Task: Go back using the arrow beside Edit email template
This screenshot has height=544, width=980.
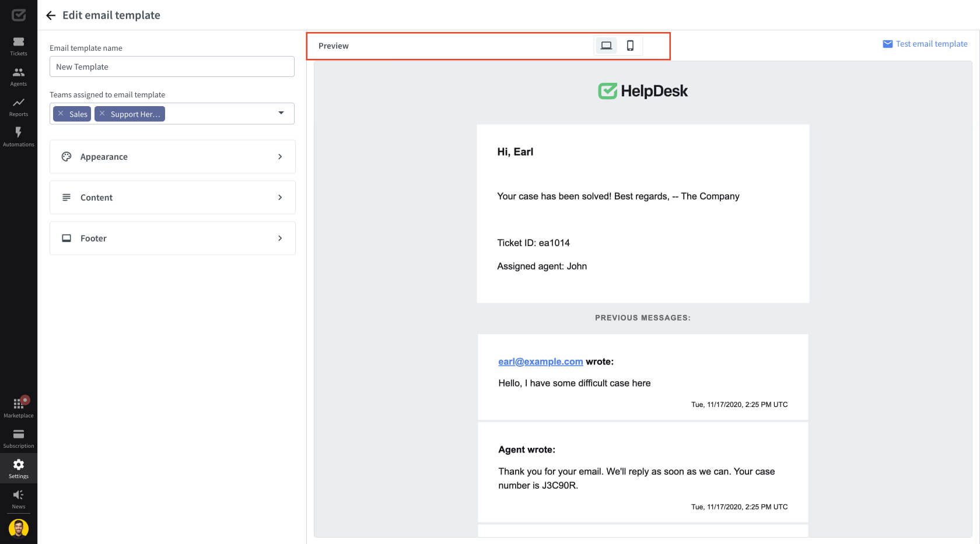Action: [x=51, y=15]
